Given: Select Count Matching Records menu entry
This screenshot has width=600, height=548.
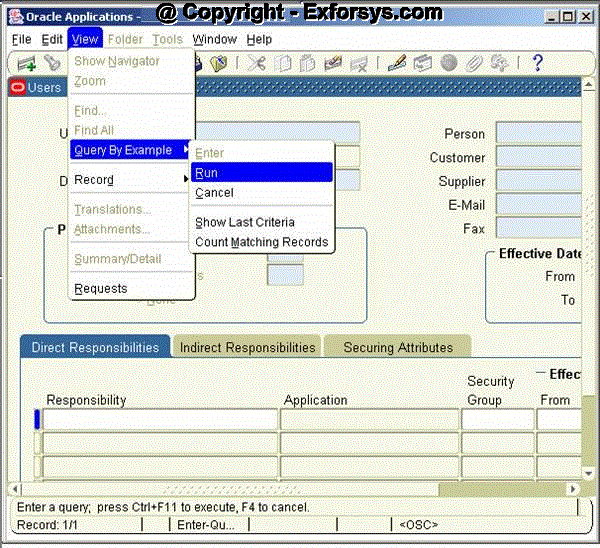Looking at the screenshot, I should [x=261, y=242].
